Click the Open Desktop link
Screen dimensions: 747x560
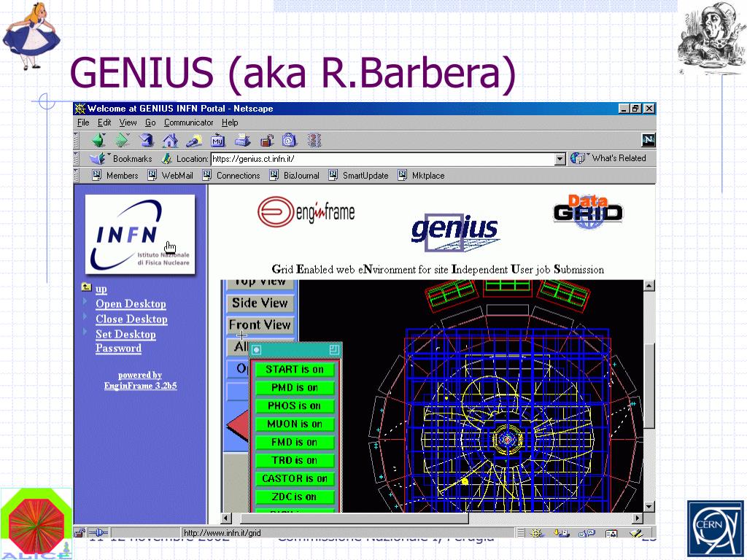pyautogui.click(x=131, y=304)
